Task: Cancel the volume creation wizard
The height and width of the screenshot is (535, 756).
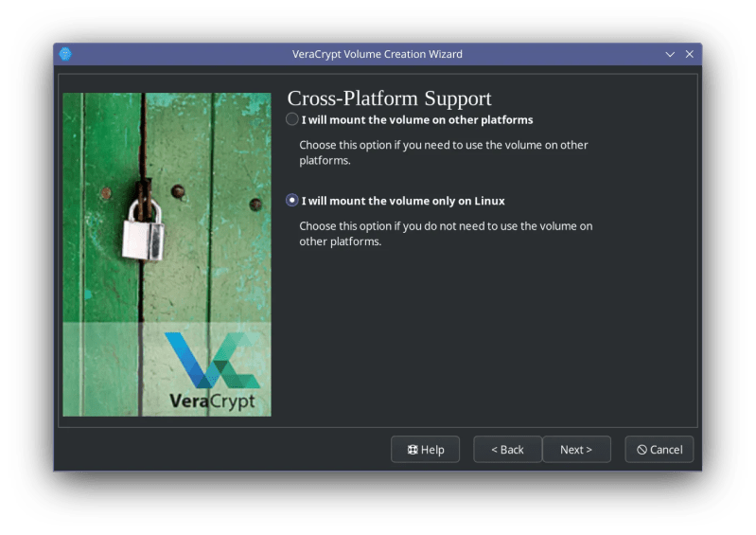Action: point(659,449)
